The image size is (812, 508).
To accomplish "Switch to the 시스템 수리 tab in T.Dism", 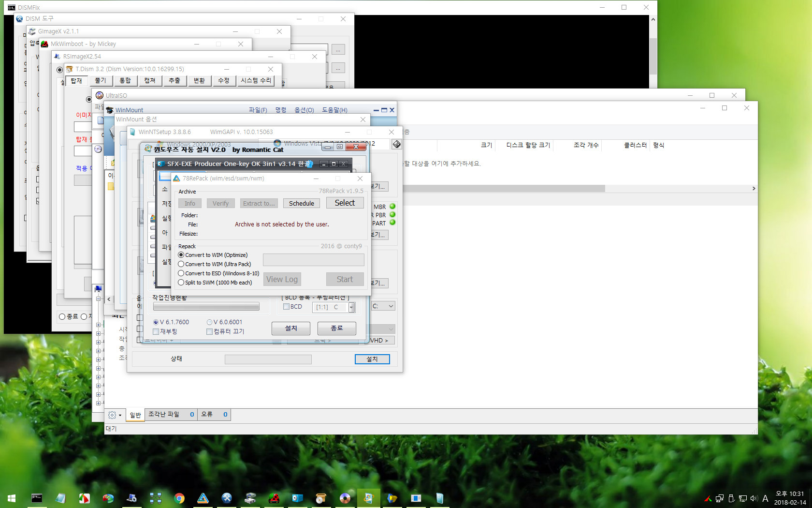I will tap(256, 81).
